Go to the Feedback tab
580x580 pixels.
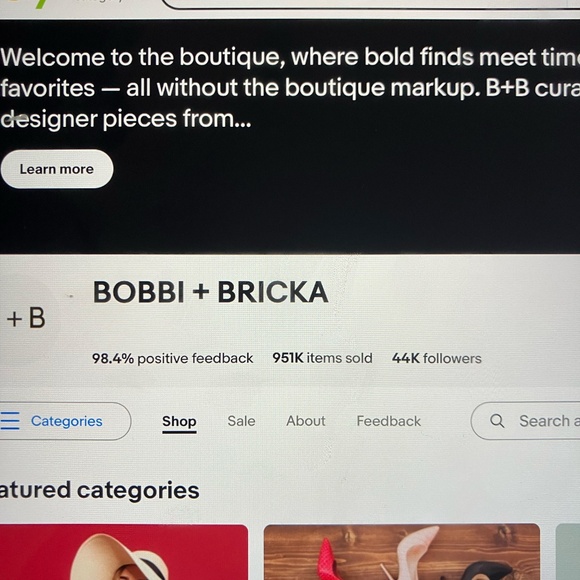(x=388, y=421)
